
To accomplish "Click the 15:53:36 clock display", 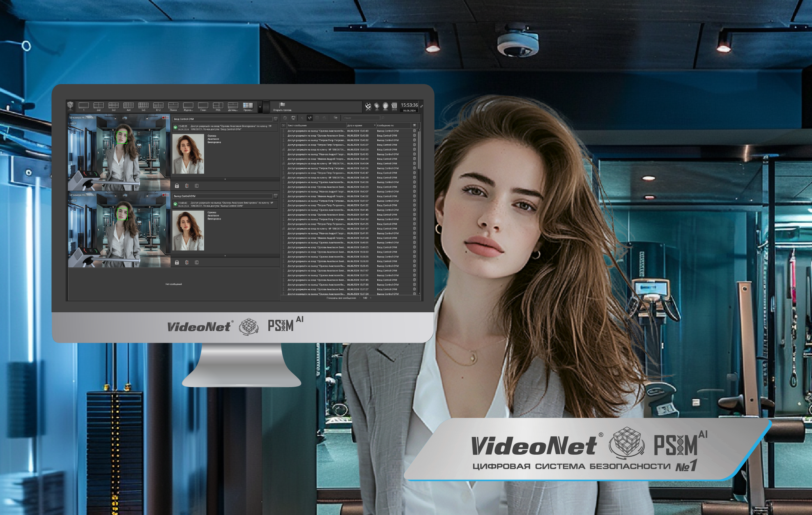I will [x=409, y=105].
